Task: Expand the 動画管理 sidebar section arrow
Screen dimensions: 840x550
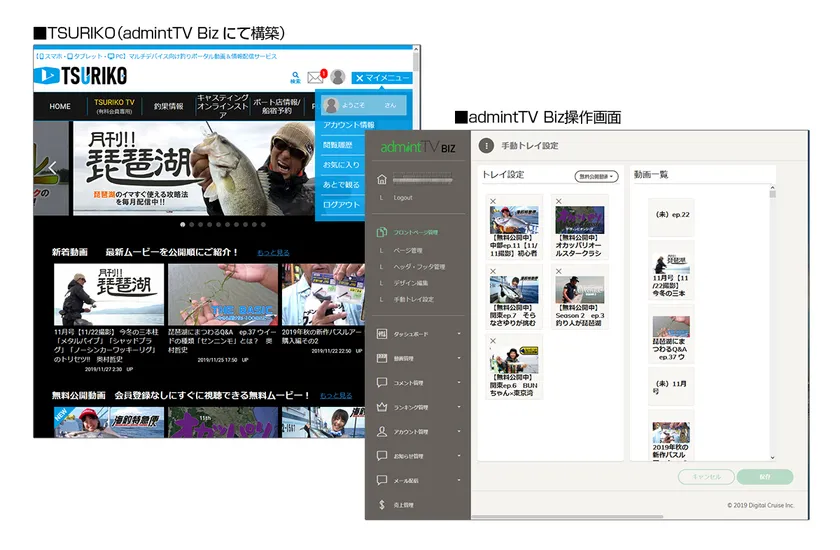Action: pos(459,358)
